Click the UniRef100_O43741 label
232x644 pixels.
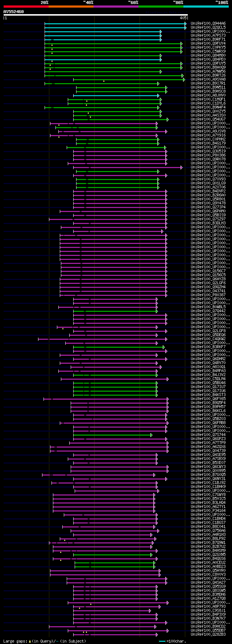coord(208,291)
